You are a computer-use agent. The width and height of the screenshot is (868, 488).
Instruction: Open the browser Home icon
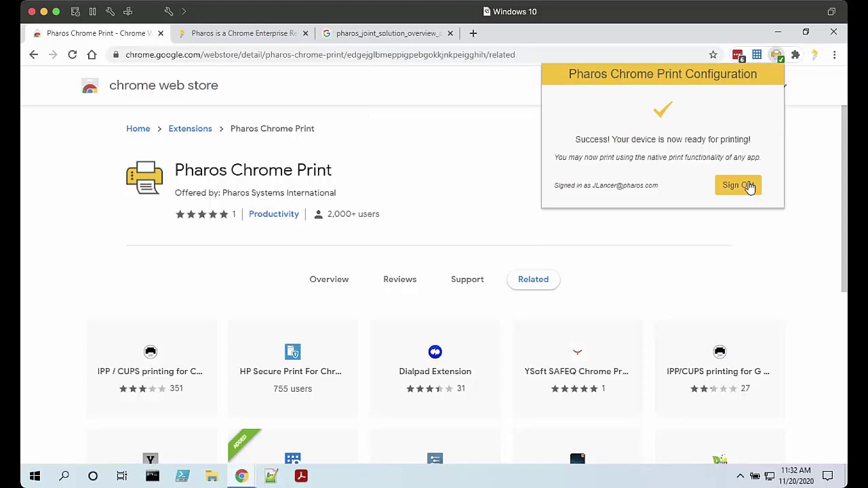click(92, 54)
